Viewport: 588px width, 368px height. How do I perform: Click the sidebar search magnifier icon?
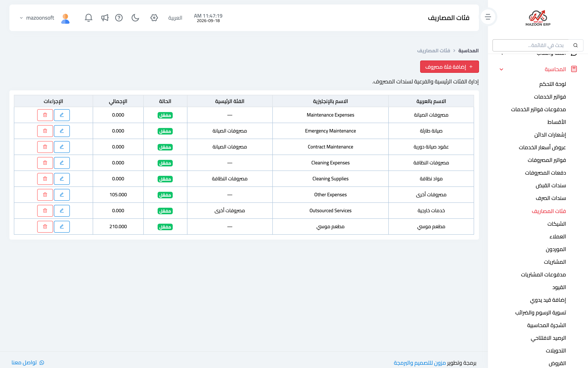pos(575,45)
